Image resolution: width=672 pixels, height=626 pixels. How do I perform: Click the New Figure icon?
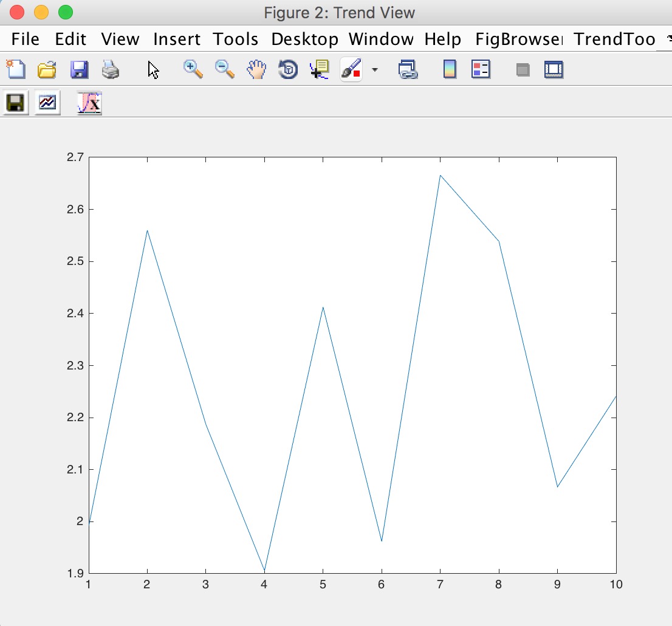[16, 69]
